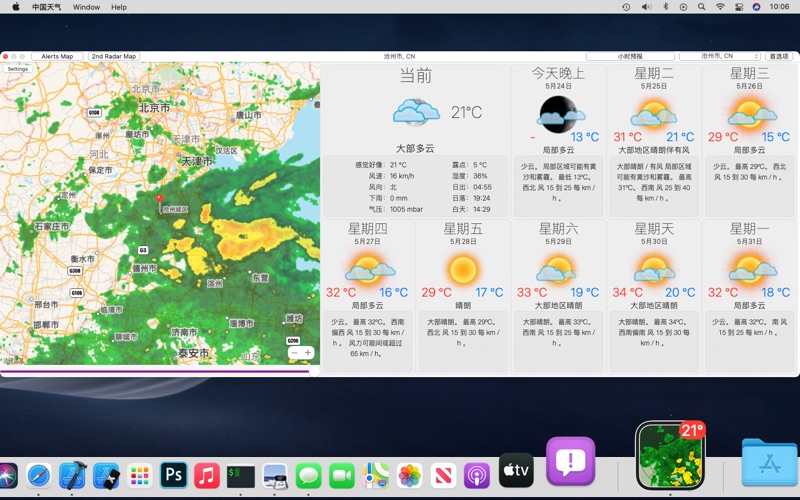Zoom in the map with plus button
This screenshot has height=500, width=800.
point(308,352)
